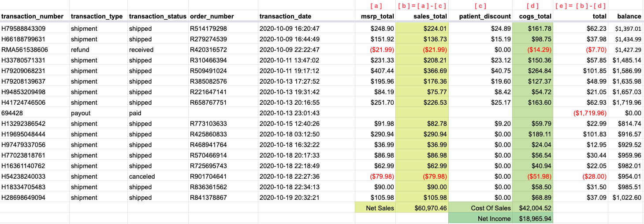Image resolution: width=644 pixels, height=224 pixels.
Task: Select the received transaction status cell
Action: (x=158, y=50)
